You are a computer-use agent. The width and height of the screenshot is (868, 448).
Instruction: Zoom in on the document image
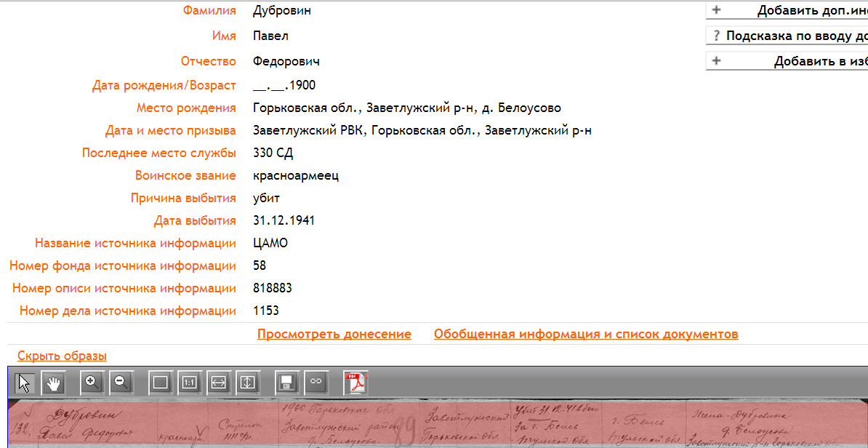(x=92, y=382)
